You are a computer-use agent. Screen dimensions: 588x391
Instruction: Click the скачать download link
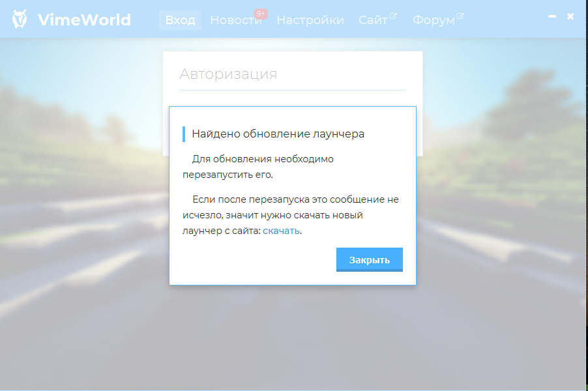[x=281, y=231]
